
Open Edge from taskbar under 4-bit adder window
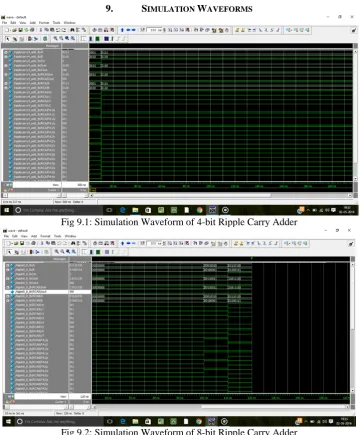pyautogui.click(x=122, y=210)
